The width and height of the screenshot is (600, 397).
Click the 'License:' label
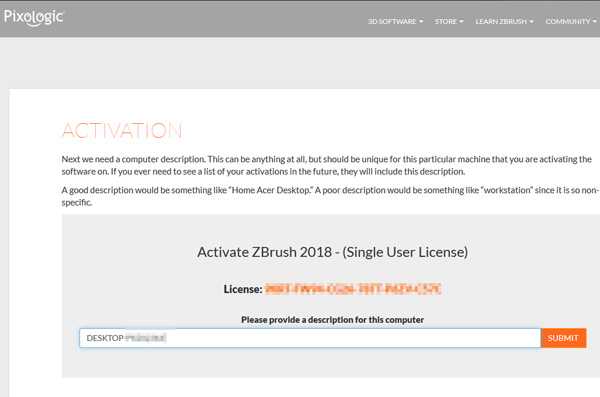pos(243,289)
